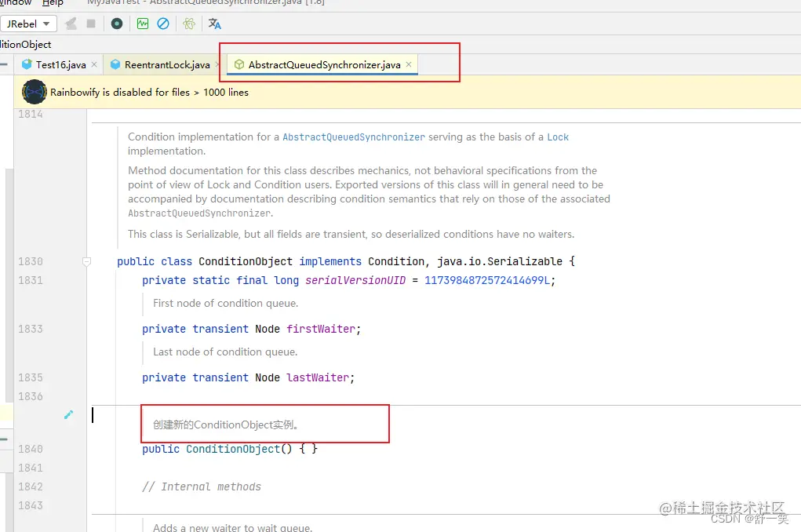Click line number 1840 in gutter
The width and height of the screenshot is (801, 532).
coord(31,449)
